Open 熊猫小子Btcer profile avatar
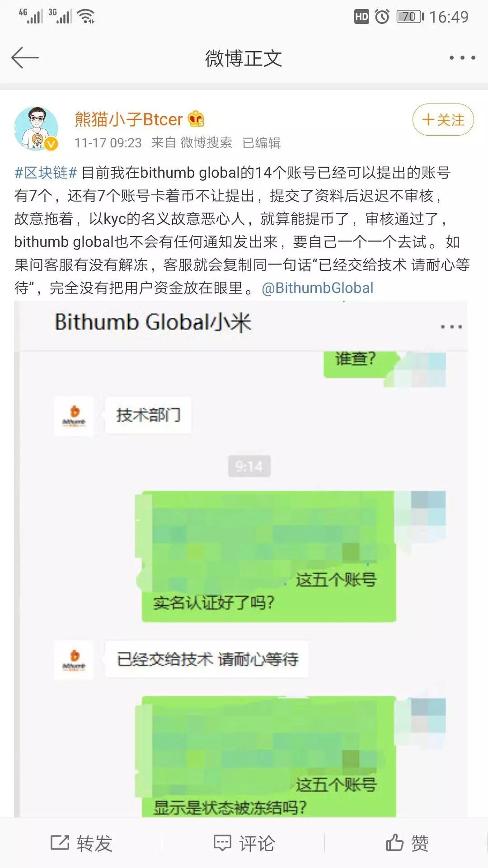Screen dimensions: 488x868 click(x=36, y=129)
